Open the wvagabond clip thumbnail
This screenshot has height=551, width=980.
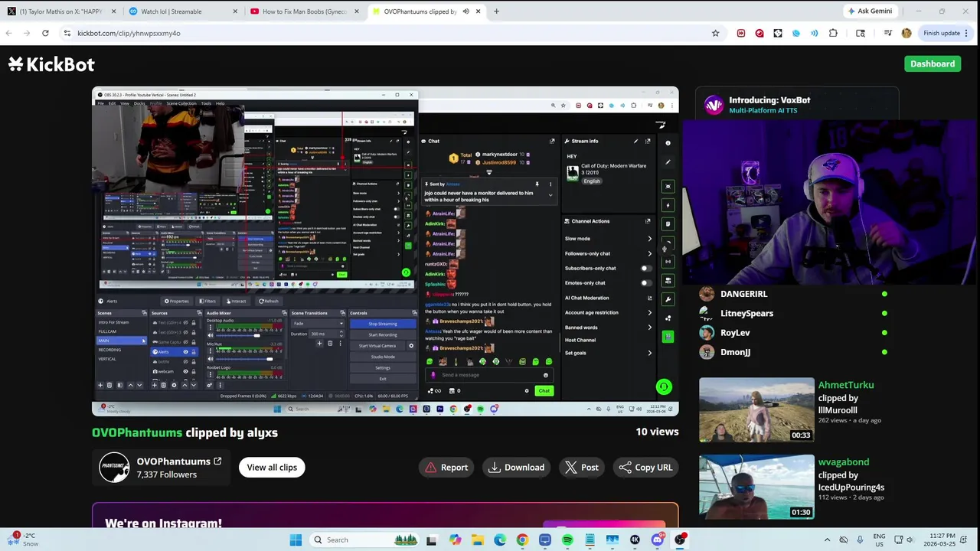pyautogui.click(x=756, y=487)
